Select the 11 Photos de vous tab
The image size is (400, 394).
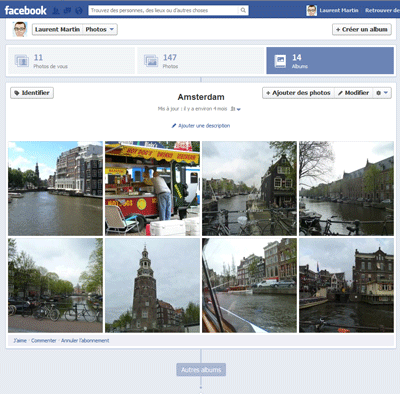point(71,61)
